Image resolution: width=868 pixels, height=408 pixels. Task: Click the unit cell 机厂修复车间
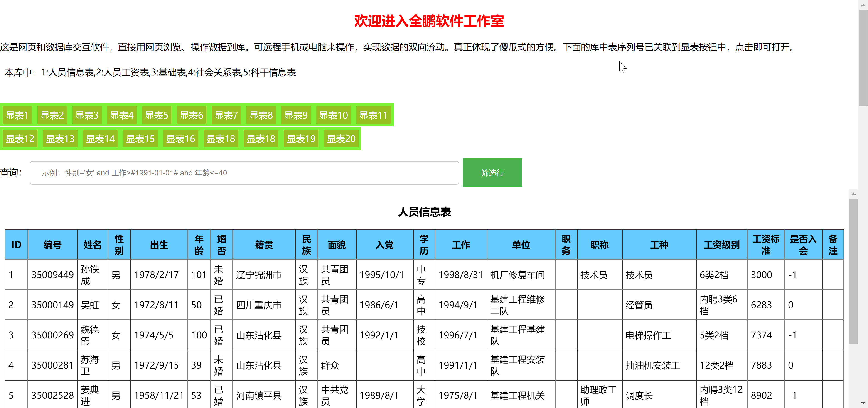[x=521, y=275]
